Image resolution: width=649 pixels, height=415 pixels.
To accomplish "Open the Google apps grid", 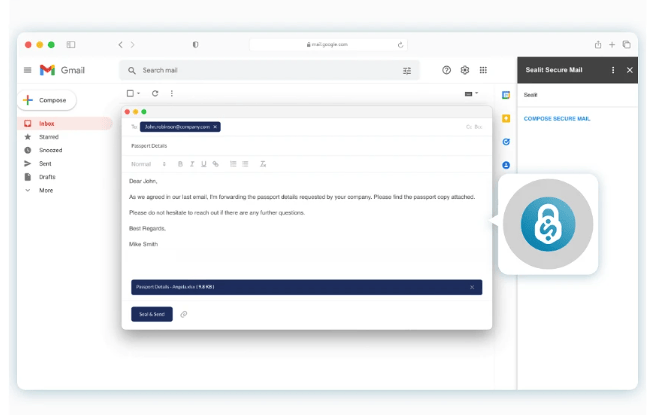I will [x=483, y=70].
